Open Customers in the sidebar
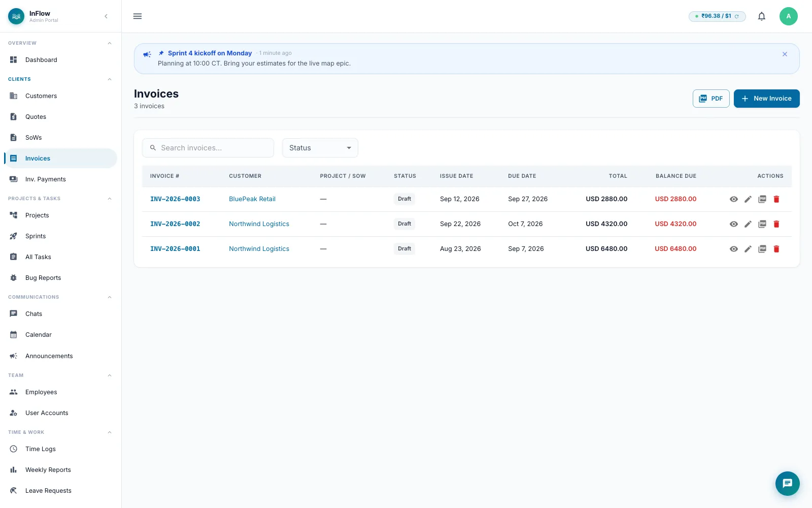Image resolution: width=812 pixels, height=508 pixels. 60,96
